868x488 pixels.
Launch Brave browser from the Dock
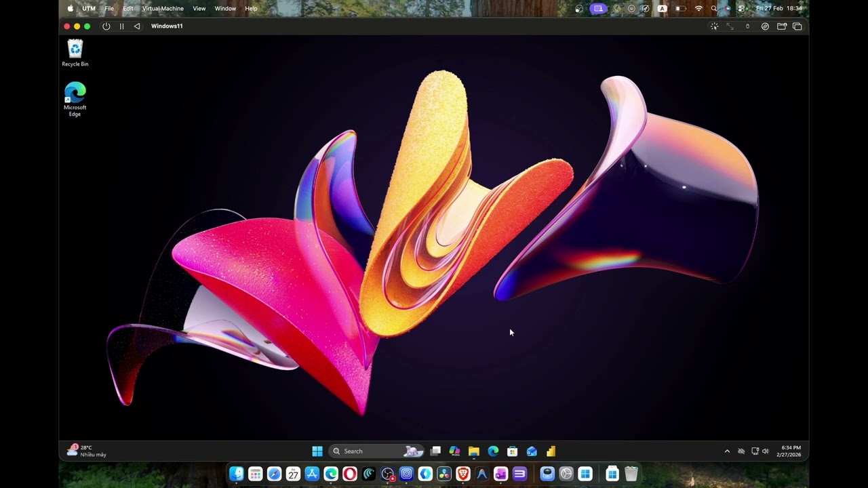point(463,474)
